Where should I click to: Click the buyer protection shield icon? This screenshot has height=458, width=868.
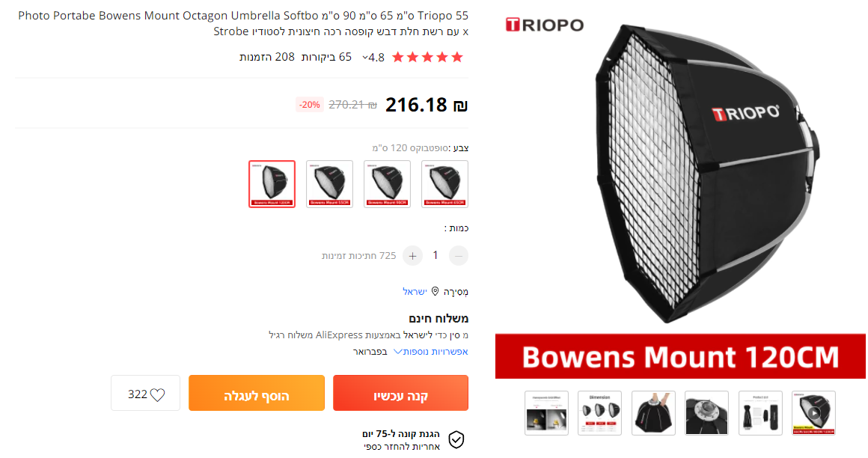point(456,440)
